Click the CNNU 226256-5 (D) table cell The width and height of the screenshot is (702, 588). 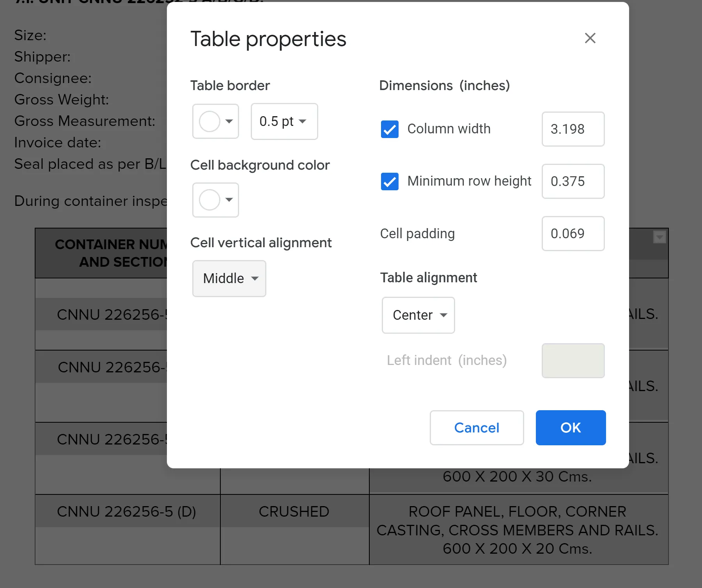[x=127, y=512]
